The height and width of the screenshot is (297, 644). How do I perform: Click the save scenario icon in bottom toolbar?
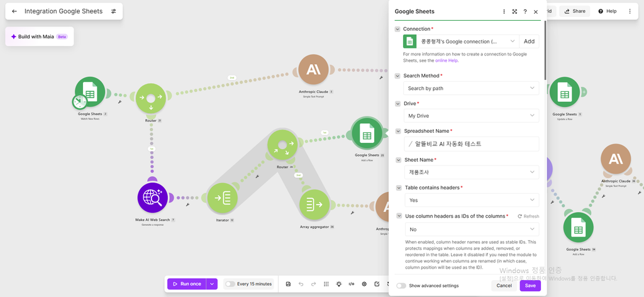[288, 284]
